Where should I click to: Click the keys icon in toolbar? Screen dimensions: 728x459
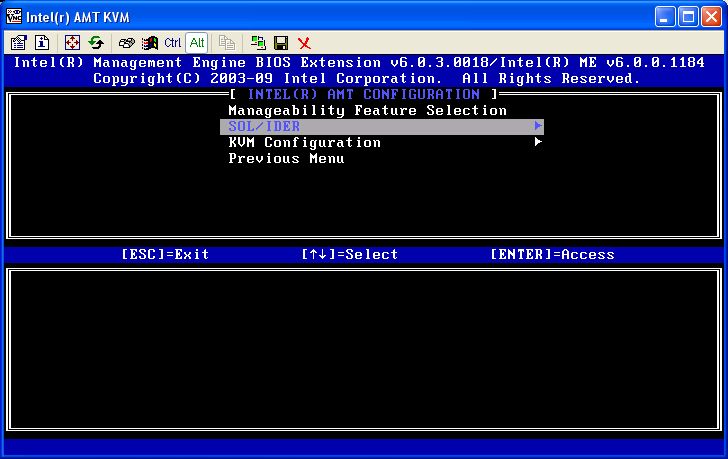127,43
